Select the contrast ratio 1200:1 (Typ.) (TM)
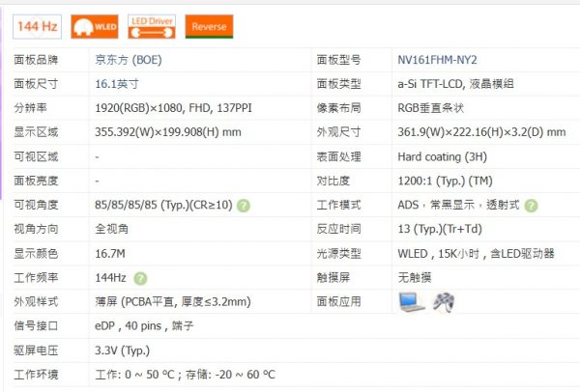Image resolution: width=580 pixels, height=392 pixels. 445,182
